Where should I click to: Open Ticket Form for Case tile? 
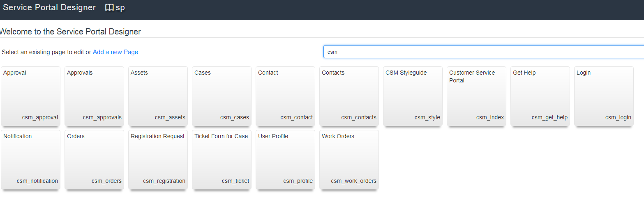pos(222,160)
